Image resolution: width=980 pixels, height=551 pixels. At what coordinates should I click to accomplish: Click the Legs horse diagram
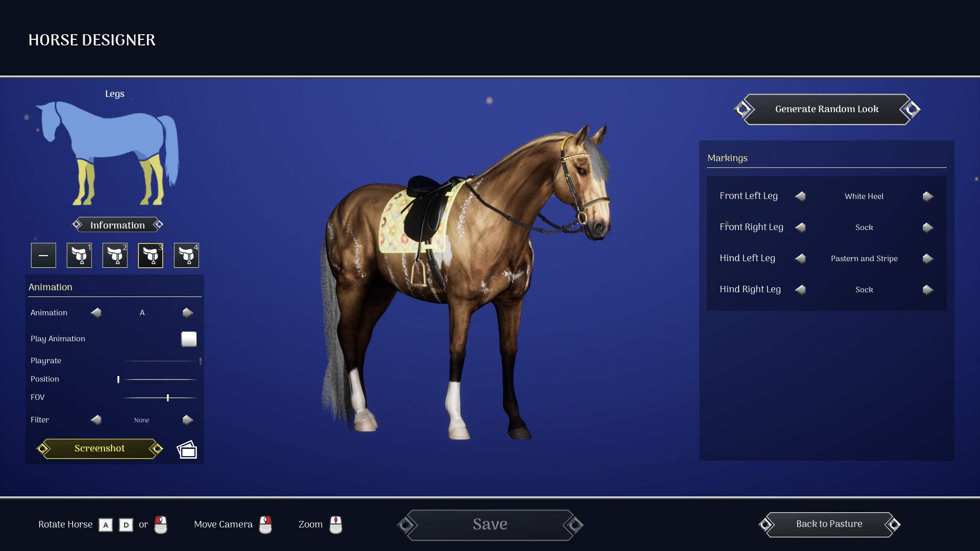[108, 153]
